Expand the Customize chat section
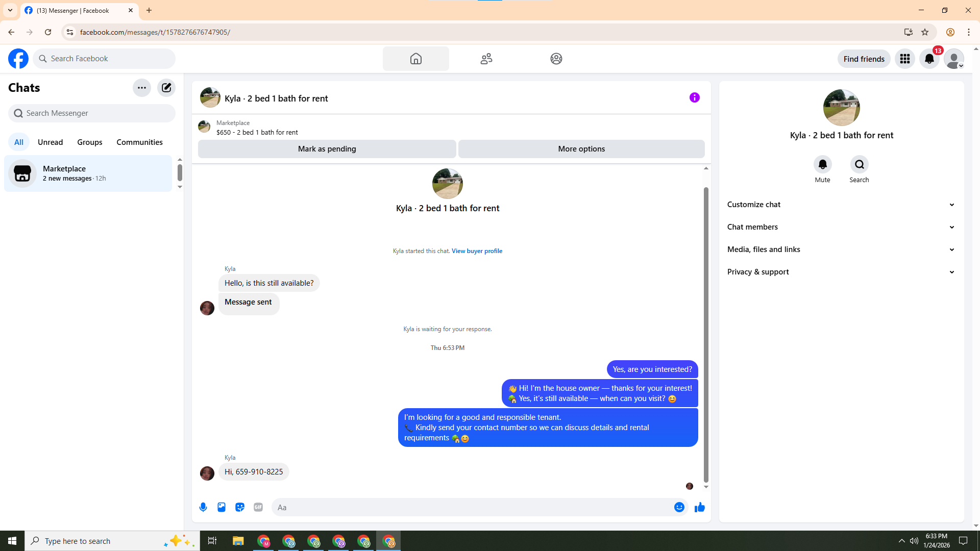This screenshot has width=980, height=551. pyautogui.click(x=841, y=205)
